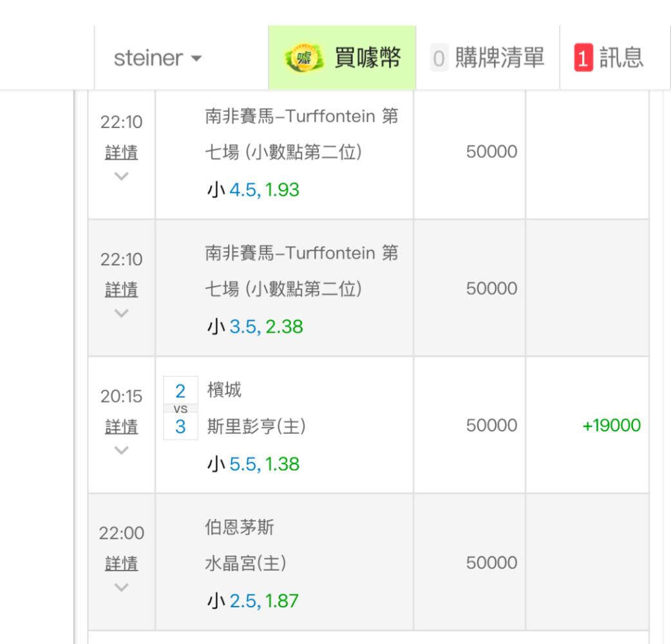The height and width of the screenshot is (644, 671).
Task: Open the 買噱幣 tab
Action: (x=342, y=59)
